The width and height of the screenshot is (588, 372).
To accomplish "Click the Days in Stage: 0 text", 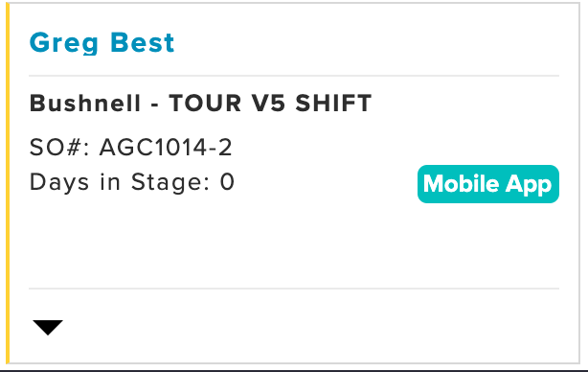I will [132, 182].
